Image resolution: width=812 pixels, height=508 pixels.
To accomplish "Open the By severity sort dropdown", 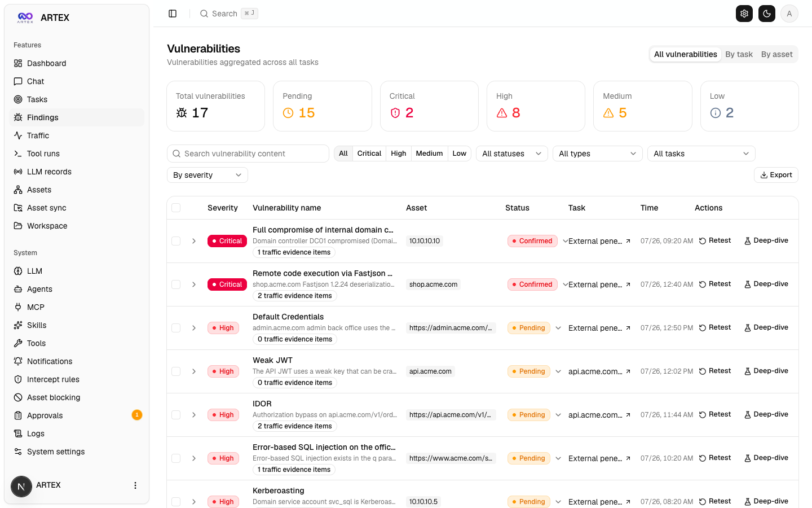I will [x=208, y=175].
